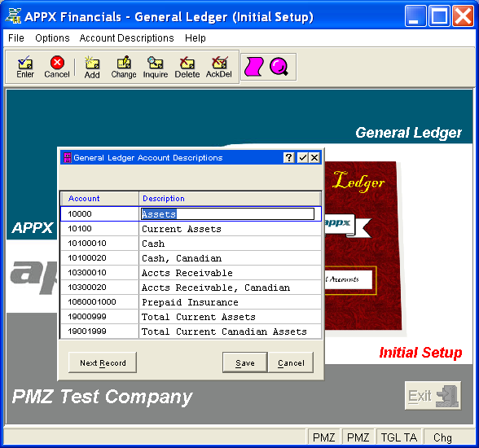
Task: Click the Exit button
Action: point(433,396)
